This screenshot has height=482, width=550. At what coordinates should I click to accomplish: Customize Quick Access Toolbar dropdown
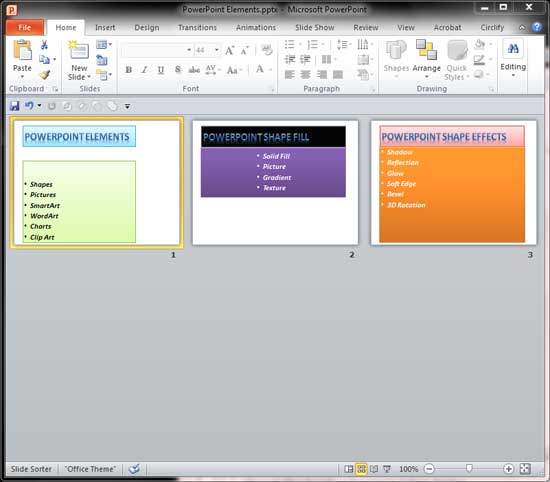click(127, 106)
